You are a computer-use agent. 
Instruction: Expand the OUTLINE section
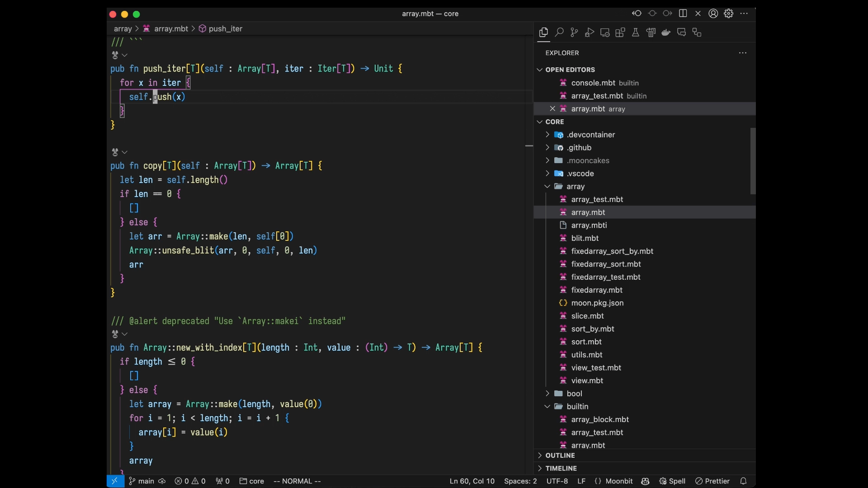[560, 455]
